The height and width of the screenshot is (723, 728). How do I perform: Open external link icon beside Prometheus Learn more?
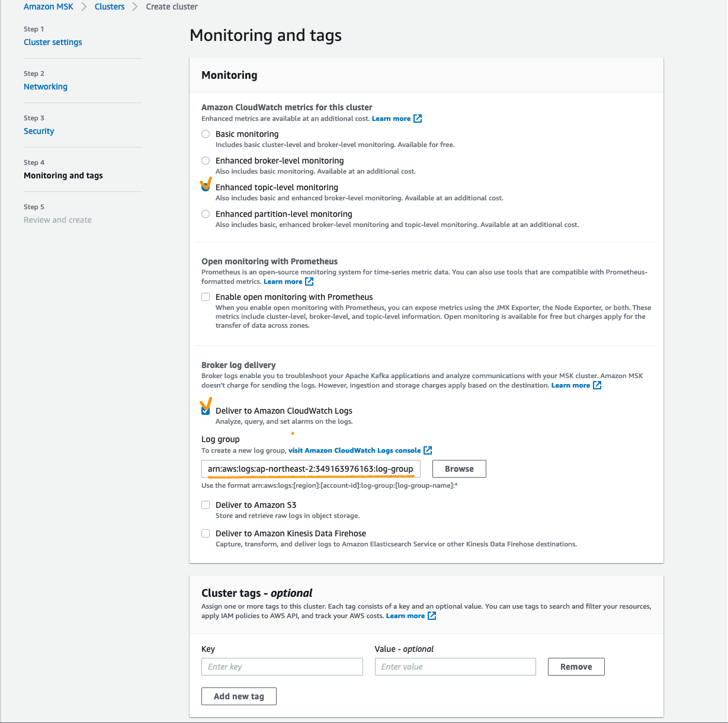coord(309,281)
